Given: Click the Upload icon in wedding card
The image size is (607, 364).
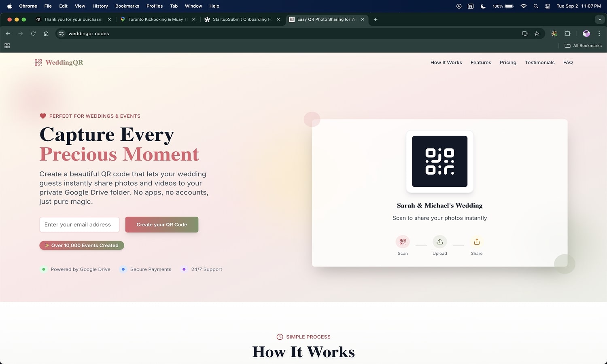Looking at the screenshot, I should click(x=439, y=242).
